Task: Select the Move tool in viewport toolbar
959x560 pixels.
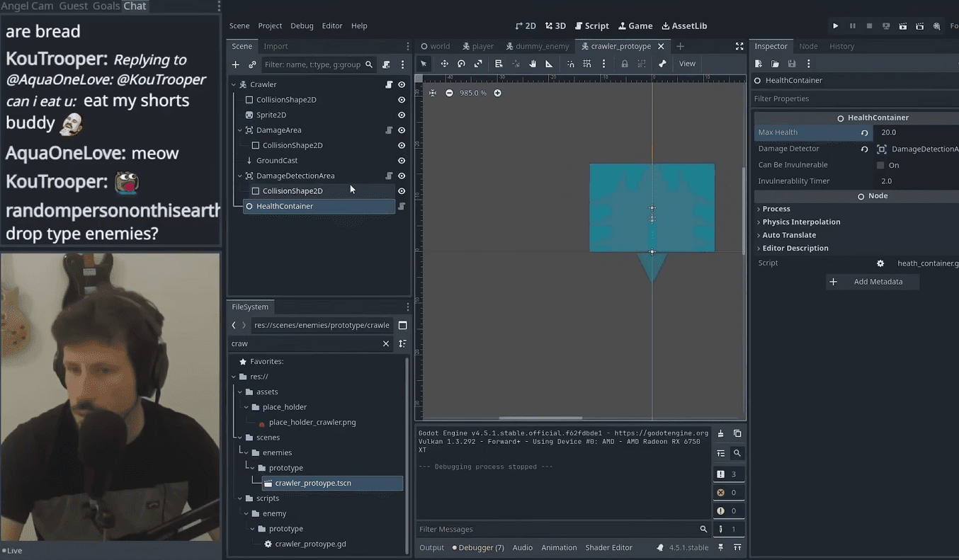Action: 444,64
